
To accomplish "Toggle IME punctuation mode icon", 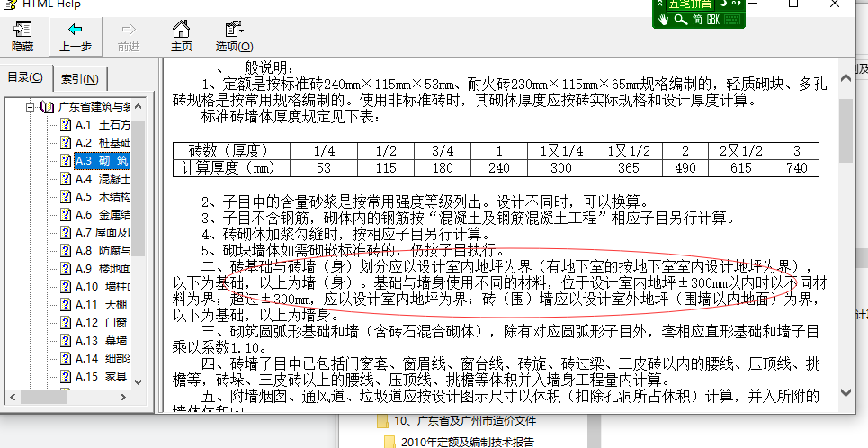I will 737,4.
